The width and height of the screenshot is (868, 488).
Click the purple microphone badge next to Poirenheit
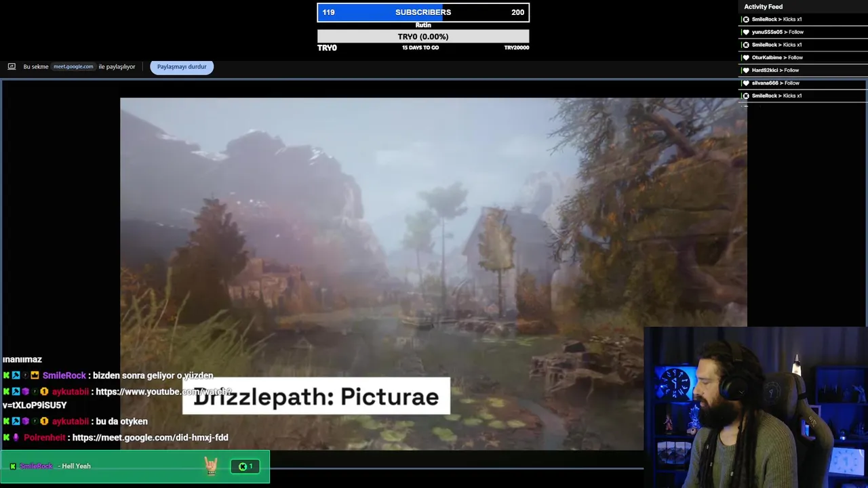[x=16, y=438]
